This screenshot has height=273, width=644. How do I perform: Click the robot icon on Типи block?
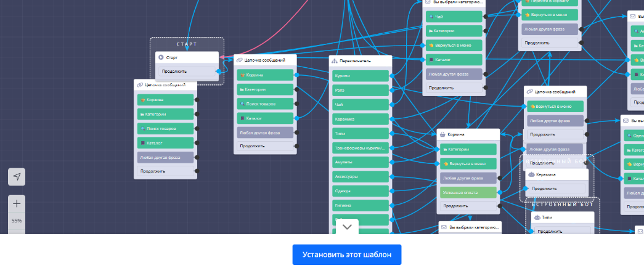click(536, 218)
